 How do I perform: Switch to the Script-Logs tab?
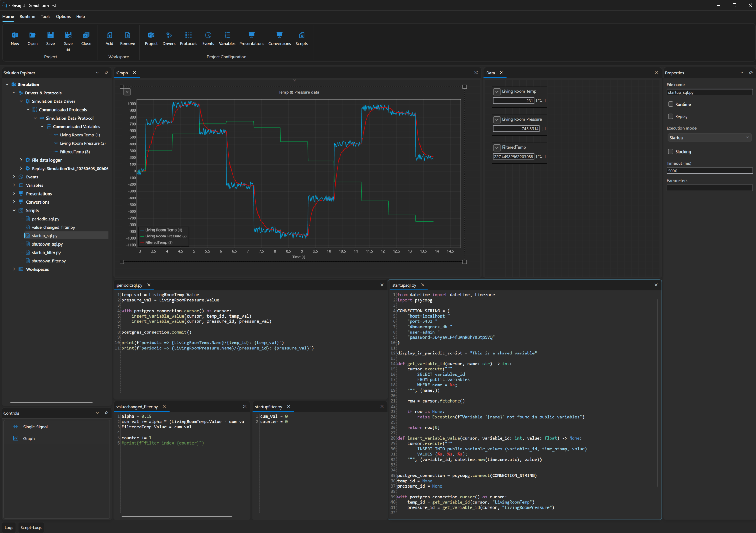point(31,527)
